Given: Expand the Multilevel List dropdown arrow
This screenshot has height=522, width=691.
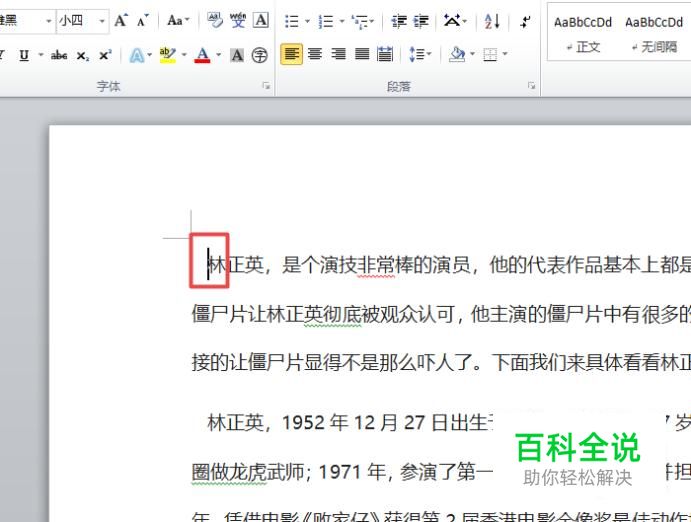Looking at the screenshot, I should tap(372, 21).
